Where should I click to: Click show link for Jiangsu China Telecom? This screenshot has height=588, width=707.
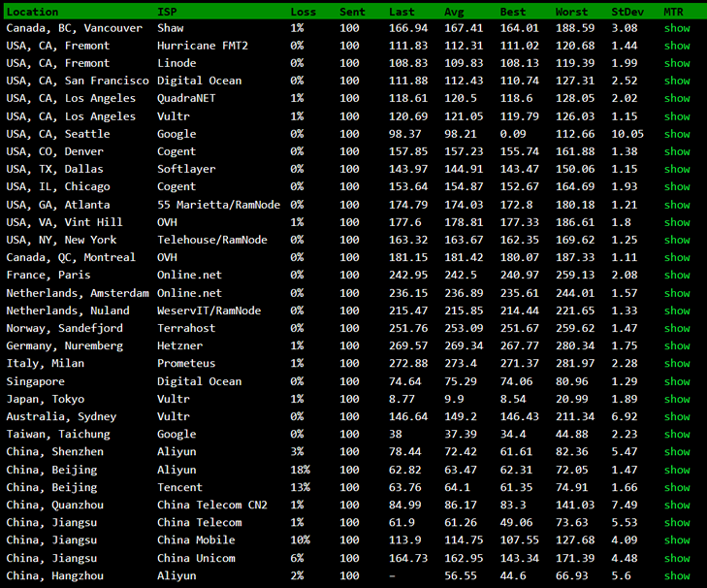coord(677,523)
